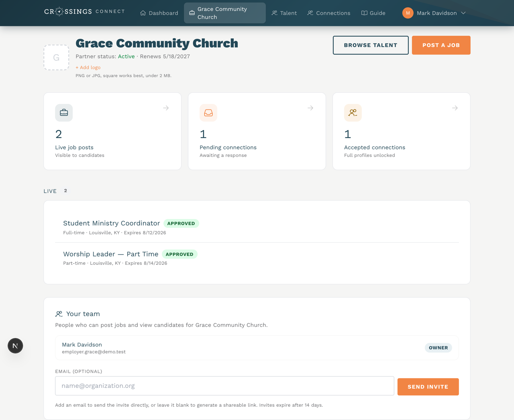
Task: Click the Grace Community Church page heading
Action: point(157,43)
